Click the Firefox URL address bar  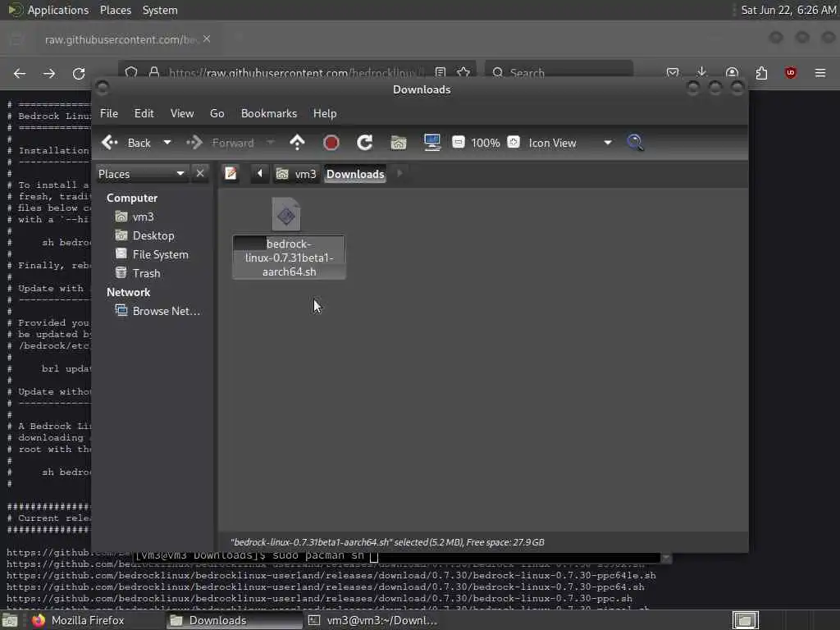coord(297,72)
